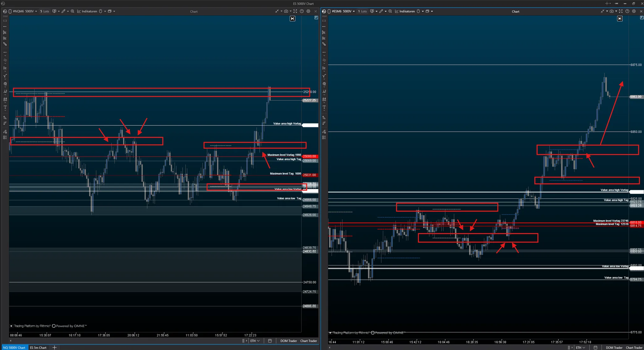Viewport: 644px width, 350px height.
Task: Open the #NQM6 5000V symbol dropdown
Action: tap(25, 11)
